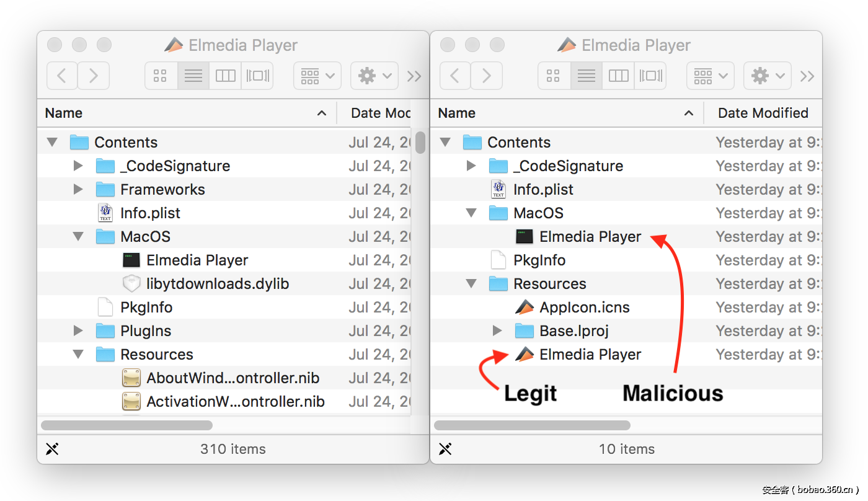Screen dimensions: 868x501
Task: Sort by Name in the 10-item window
Action: click(x=567, y=113)
